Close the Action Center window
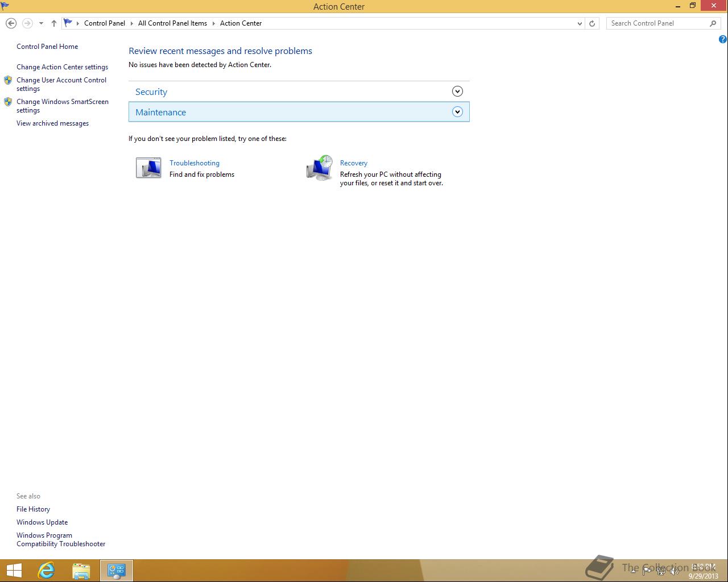Image resolution: width=728 pixels, height=582 pixels. 714,6
